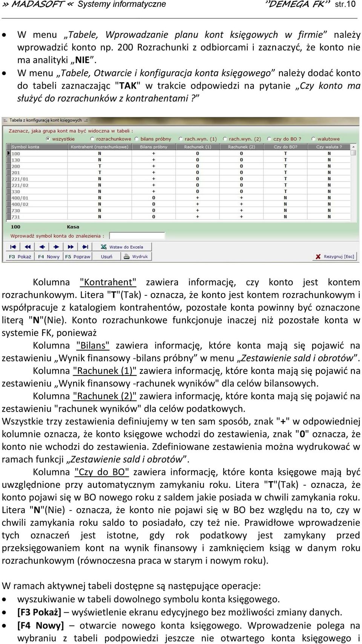Screen dimensions: 362x644
Task: Click Bilans próbny cell in row 400/01
Action: point(153,198)
